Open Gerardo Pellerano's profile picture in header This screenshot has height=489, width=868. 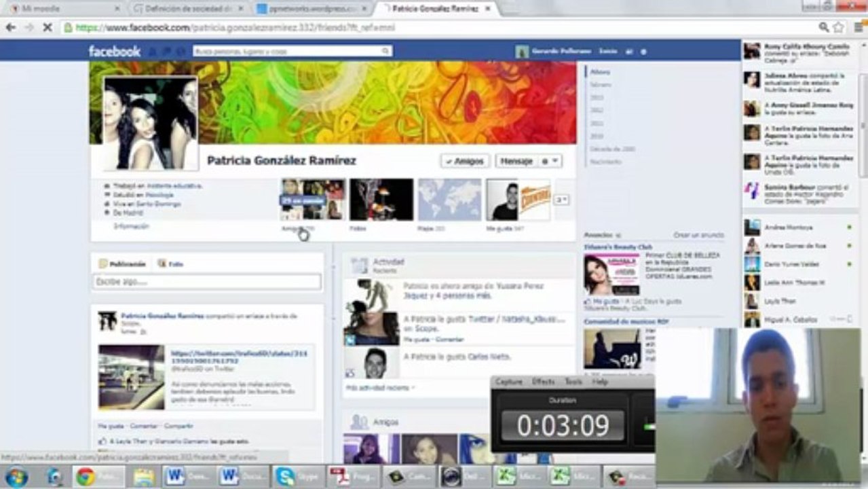pos(521,52)
